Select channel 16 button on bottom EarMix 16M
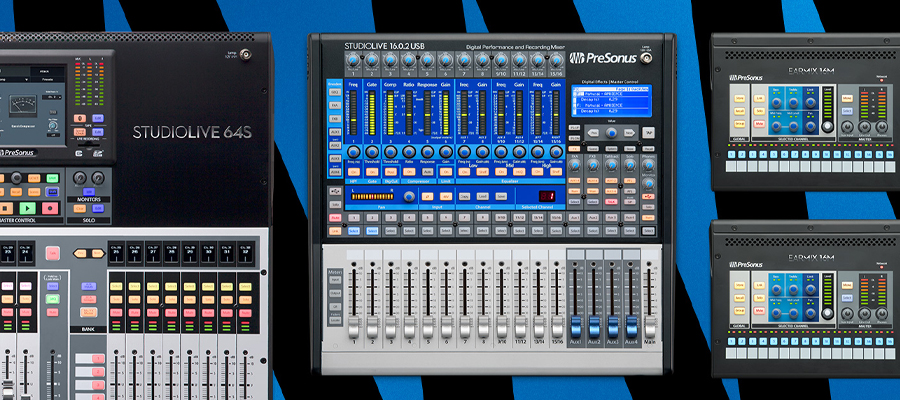Viewport: 900px width, 400px height. pyautogui.click(x=890, y=341)
